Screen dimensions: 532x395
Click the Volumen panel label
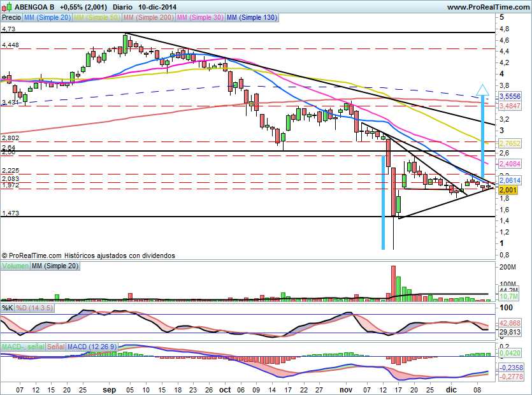pyautogui.click(x=15, y=266)
